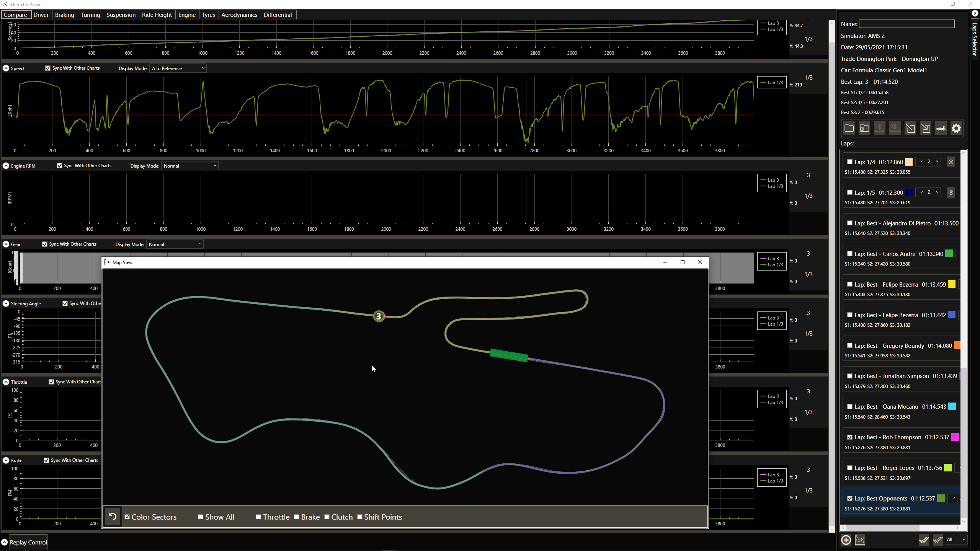Check the Lap 1/4 checkbox

(850, 162)
